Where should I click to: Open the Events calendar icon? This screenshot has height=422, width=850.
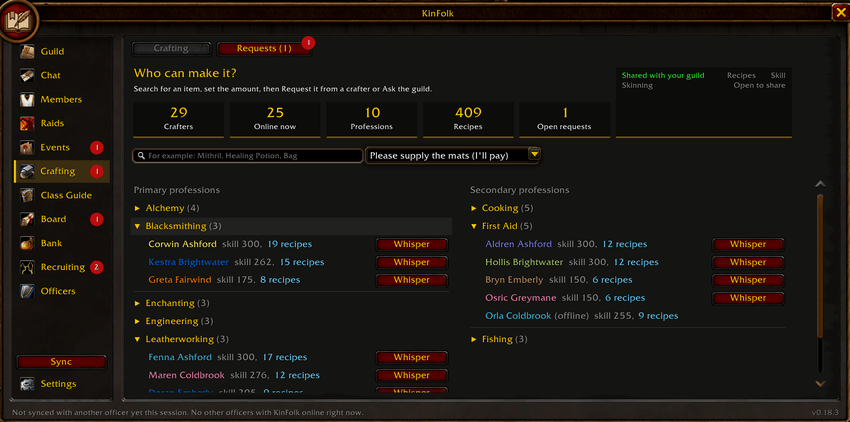click(28, 147)
